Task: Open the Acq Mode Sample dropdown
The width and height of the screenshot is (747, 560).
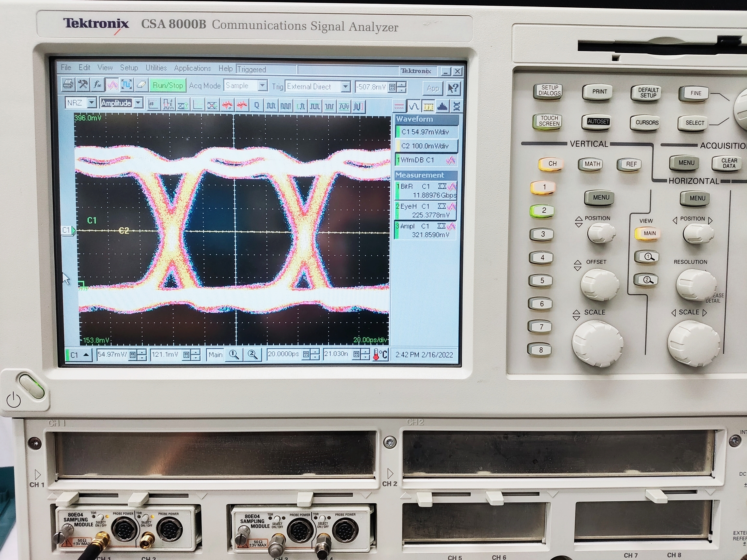Action: click(x=262, y=85)
